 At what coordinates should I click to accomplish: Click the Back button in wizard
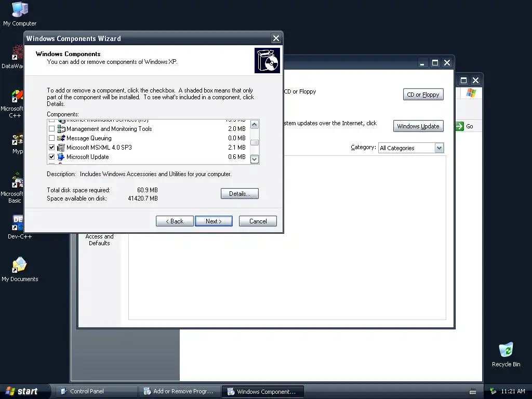click(x=175, y=221)
